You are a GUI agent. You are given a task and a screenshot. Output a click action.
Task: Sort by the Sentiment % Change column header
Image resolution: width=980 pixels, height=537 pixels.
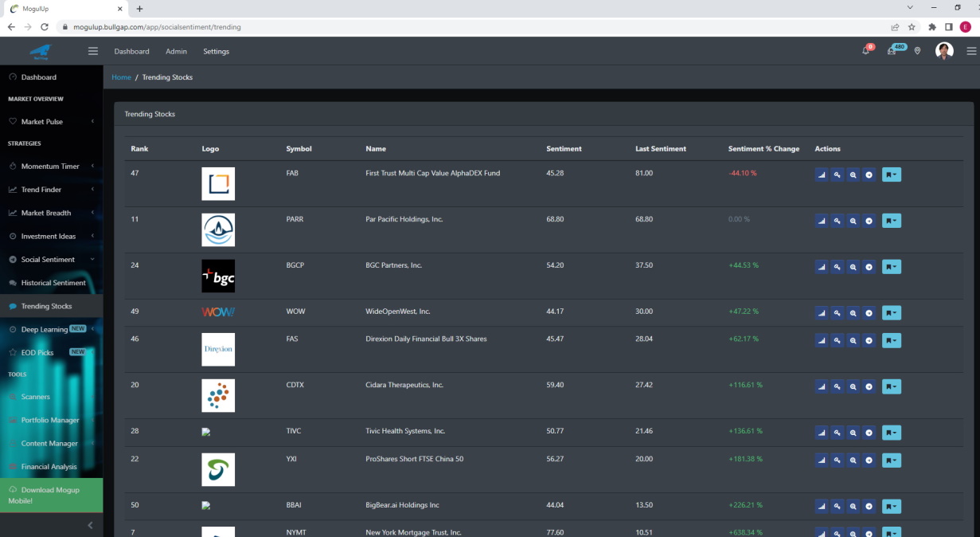(763, 149)
